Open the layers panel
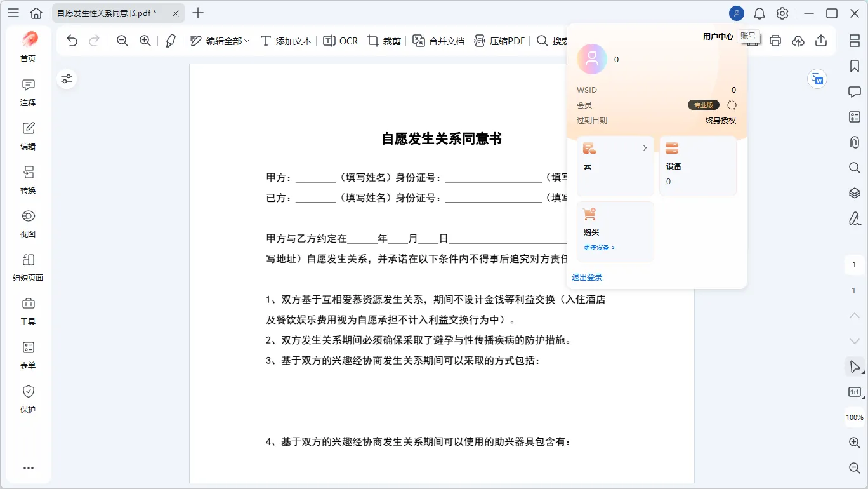The image size is (868, 489). click(855, 193)
